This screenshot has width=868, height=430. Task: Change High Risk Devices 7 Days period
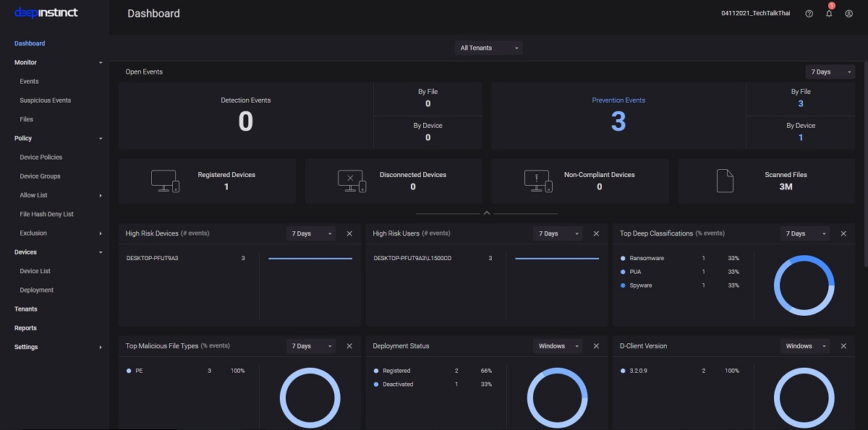(311, 233)
